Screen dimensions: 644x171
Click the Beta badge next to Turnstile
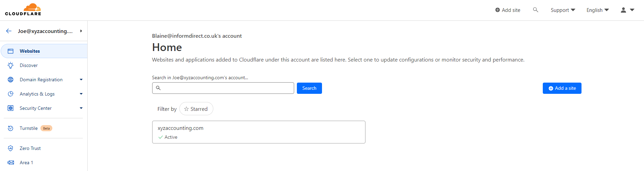47,128
